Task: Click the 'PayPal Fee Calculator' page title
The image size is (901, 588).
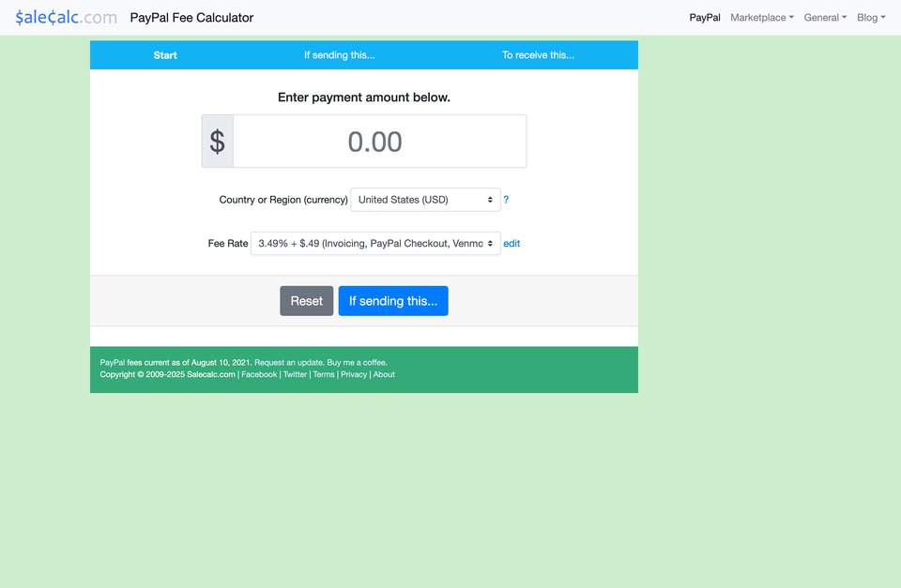Action: [x=191, y=18]
